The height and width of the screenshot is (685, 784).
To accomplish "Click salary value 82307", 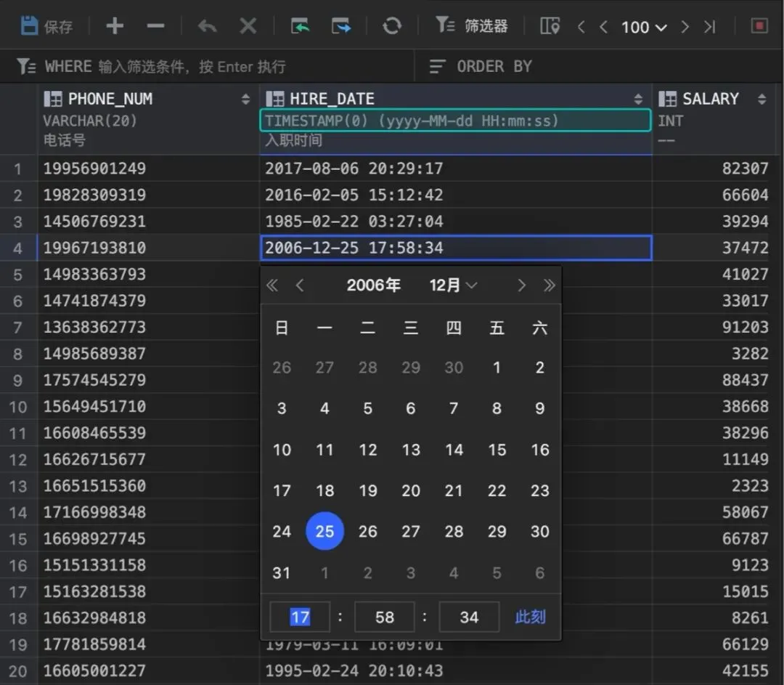I will [745, 168].
